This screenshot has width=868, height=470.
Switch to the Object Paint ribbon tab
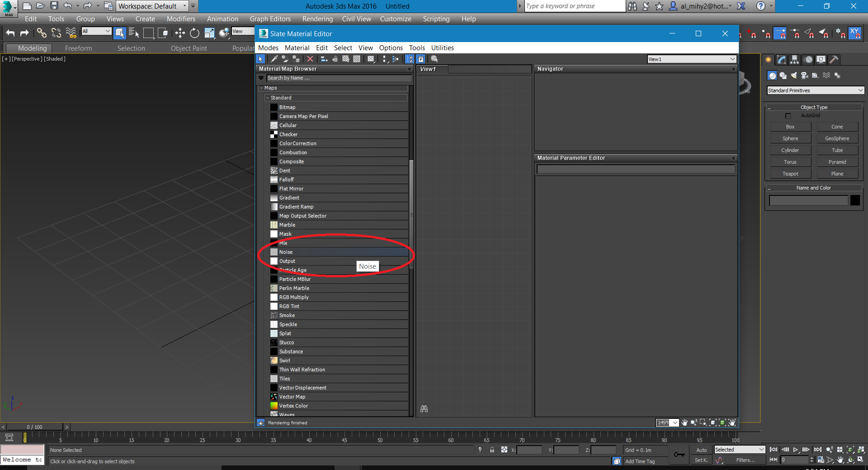point(189,48)
